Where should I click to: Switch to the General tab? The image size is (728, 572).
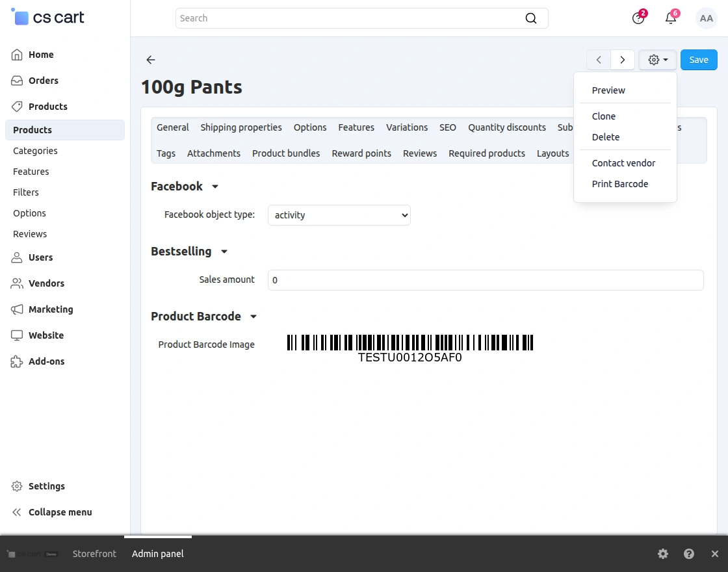pos(173,127)
